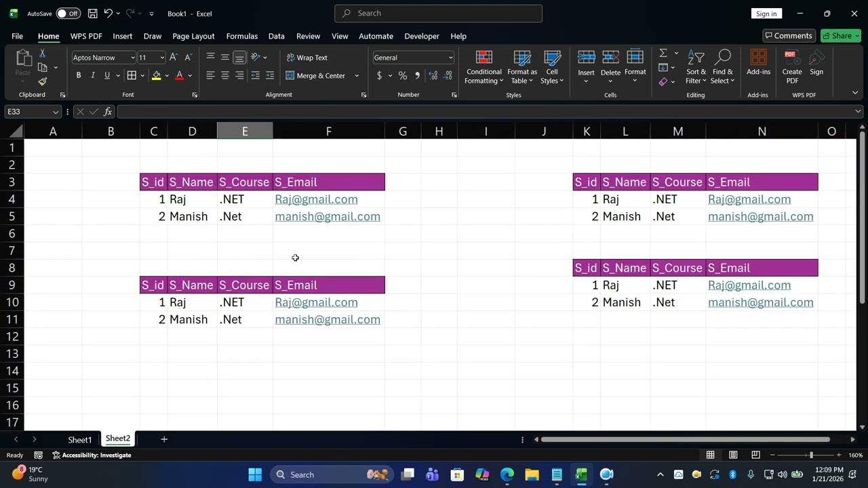
Task: Increase font size with larger A icon
Action: pos(174,58)
